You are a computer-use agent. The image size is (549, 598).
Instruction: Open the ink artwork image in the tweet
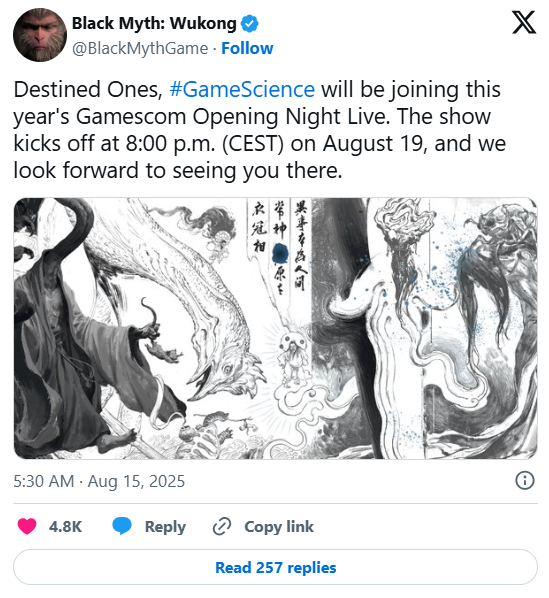tap(275, 328)
